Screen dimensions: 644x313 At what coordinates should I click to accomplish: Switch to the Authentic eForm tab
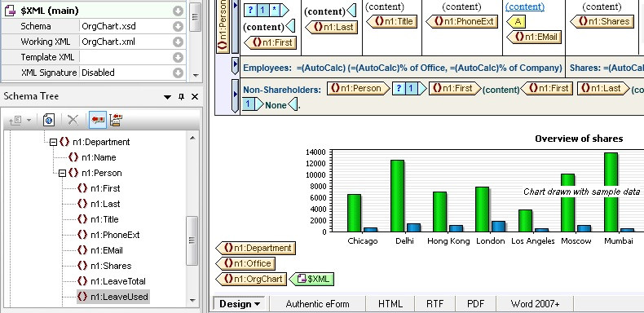click(x=317, y=304)
